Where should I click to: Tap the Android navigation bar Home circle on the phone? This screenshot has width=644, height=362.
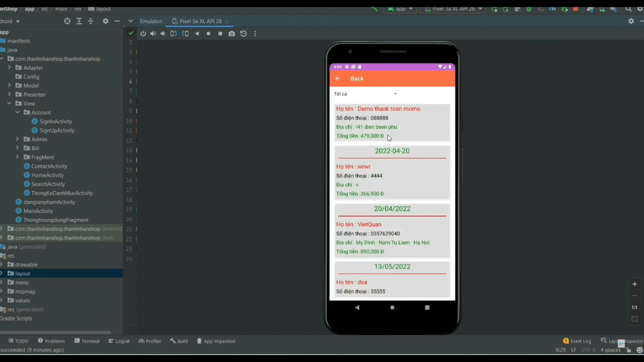pyautogui.click(x=392, y=307)
